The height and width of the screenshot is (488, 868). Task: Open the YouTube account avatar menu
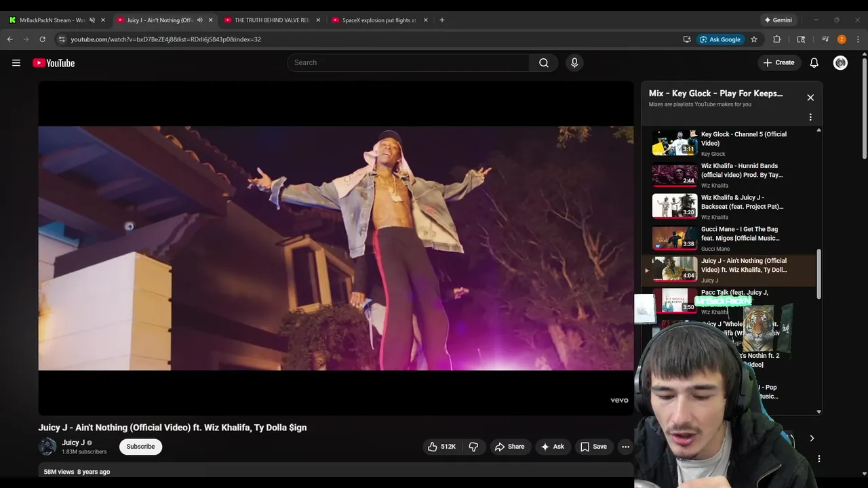tap(840, 62)
